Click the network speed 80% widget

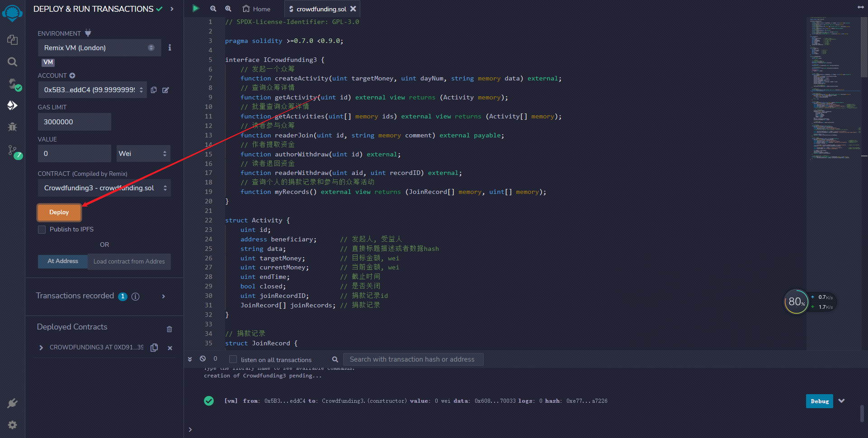(810, 302)
